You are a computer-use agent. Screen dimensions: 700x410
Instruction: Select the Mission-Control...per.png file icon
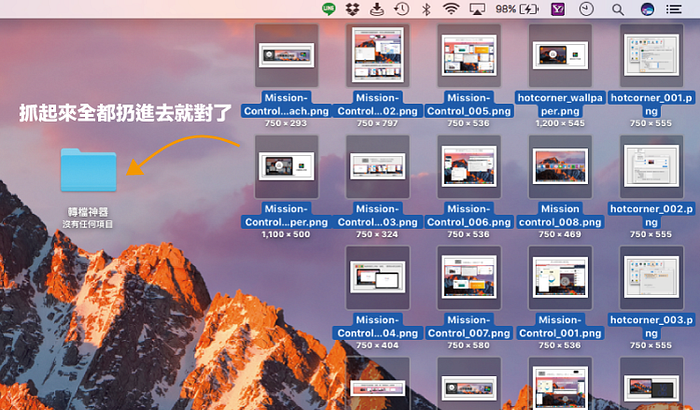coord(287,167)
